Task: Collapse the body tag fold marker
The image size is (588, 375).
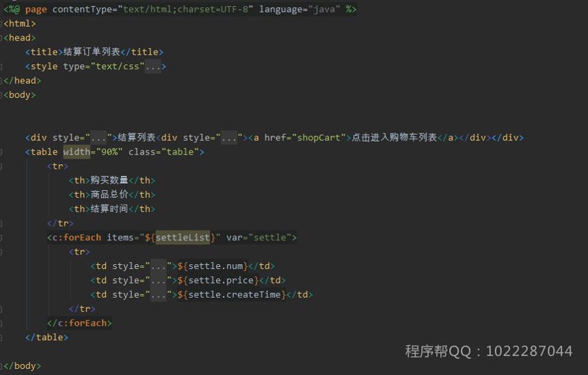Action: pyautogui.click(x=1, y=95)
